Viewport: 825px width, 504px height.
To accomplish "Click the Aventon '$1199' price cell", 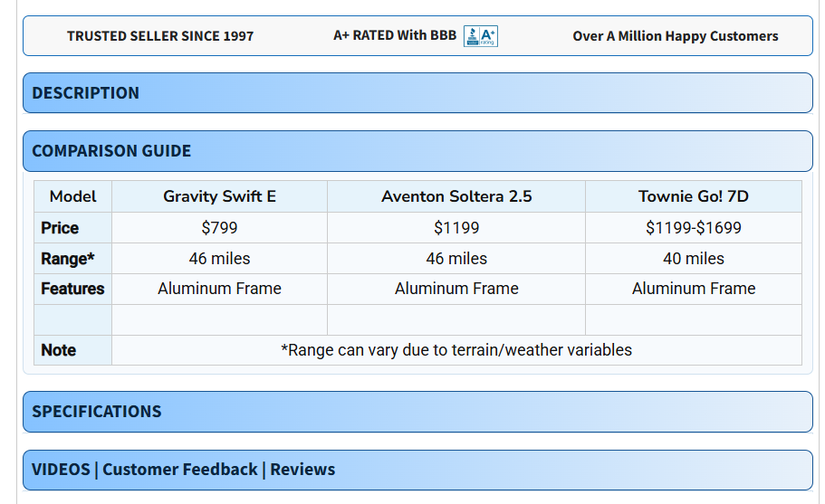I will [x=456, y=227].
